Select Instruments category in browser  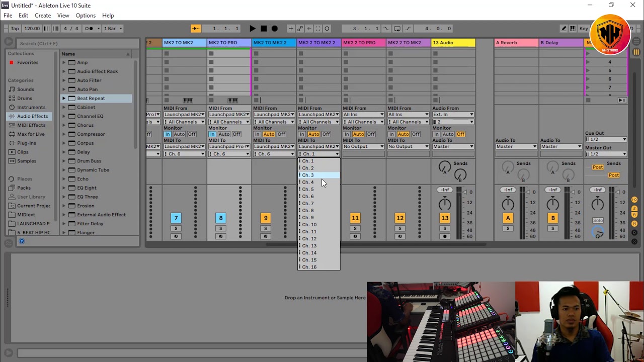(31, 107)
